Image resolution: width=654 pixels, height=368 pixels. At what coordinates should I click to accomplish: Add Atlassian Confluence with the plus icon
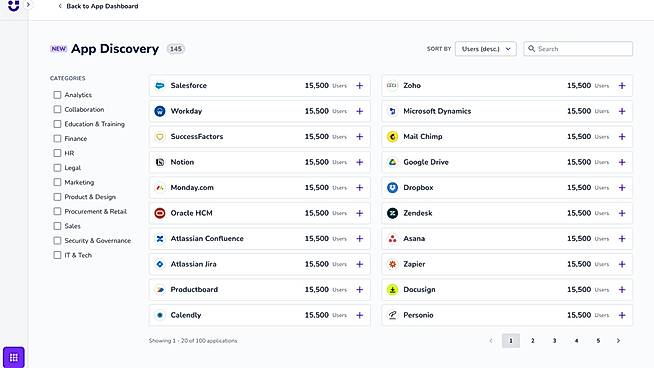(360, 239)
